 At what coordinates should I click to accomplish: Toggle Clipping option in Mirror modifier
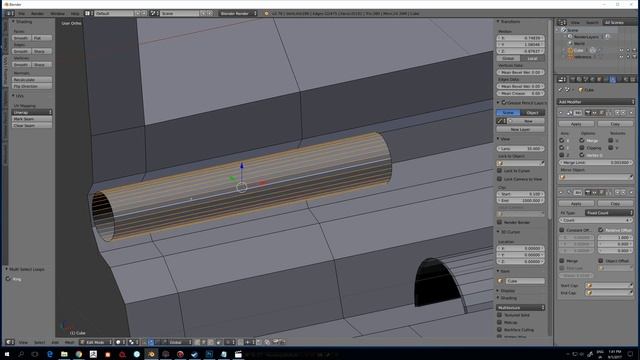[x=582, y=148]
